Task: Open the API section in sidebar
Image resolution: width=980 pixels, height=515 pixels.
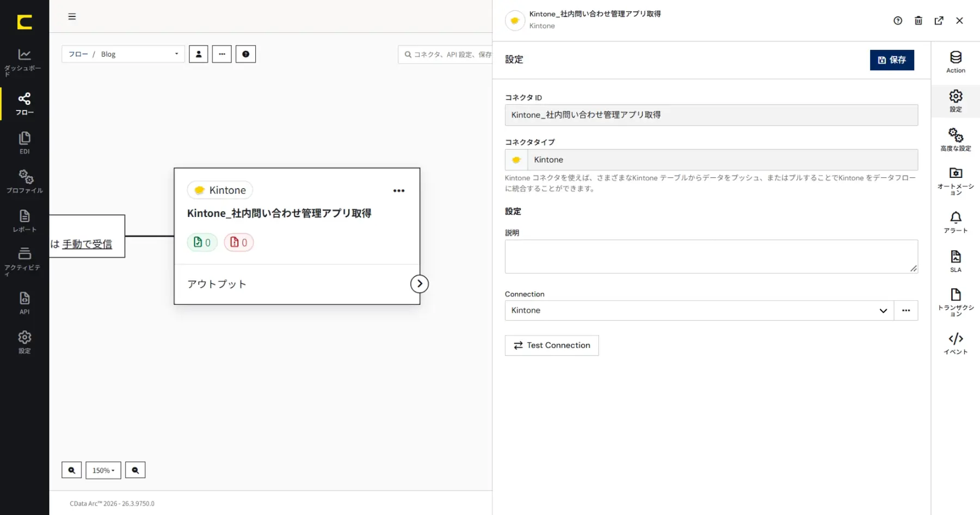Action: point(24,303)
